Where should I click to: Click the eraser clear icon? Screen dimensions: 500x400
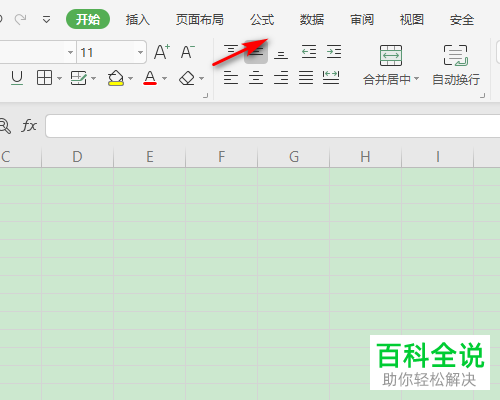point(187,78)
